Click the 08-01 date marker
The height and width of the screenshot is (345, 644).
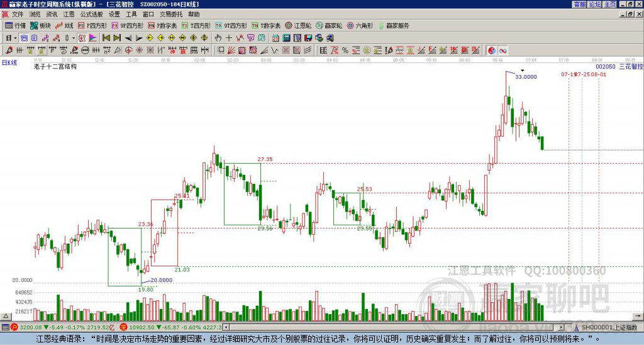[599, 74]
